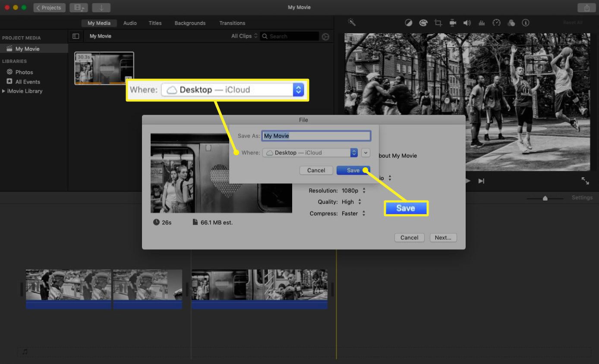Show clip information icon
The image size is (599, 364).
(x=526, y=23)
